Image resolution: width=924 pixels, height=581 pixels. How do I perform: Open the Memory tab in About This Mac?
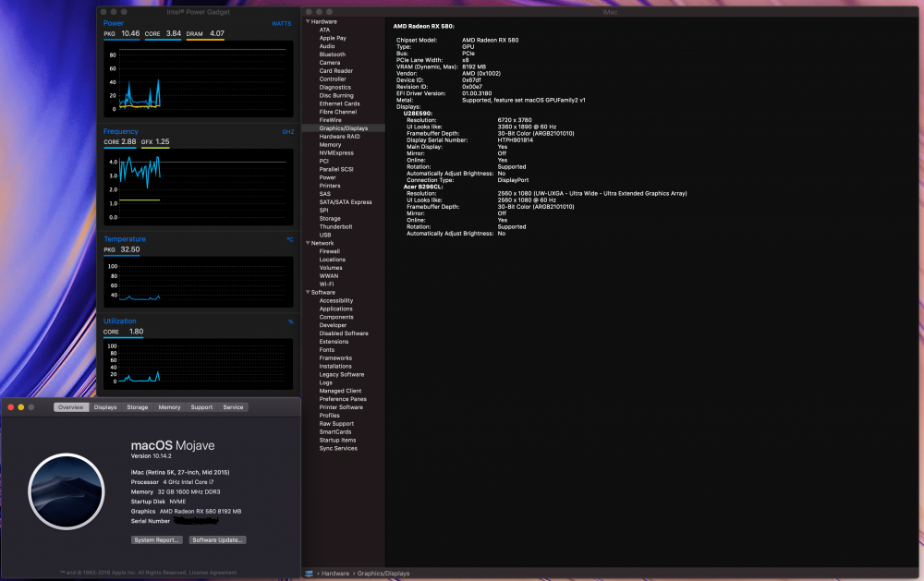point(169,407)
